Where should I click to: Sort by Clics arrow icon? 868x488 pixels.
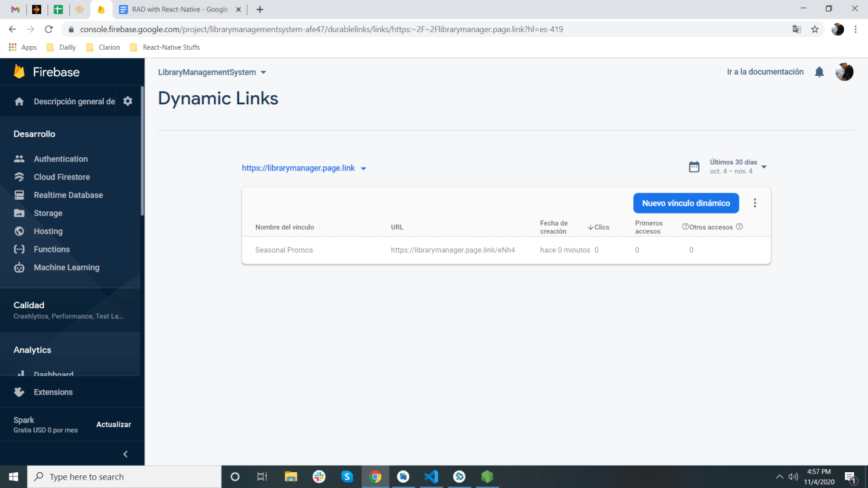tap(591, 227)
